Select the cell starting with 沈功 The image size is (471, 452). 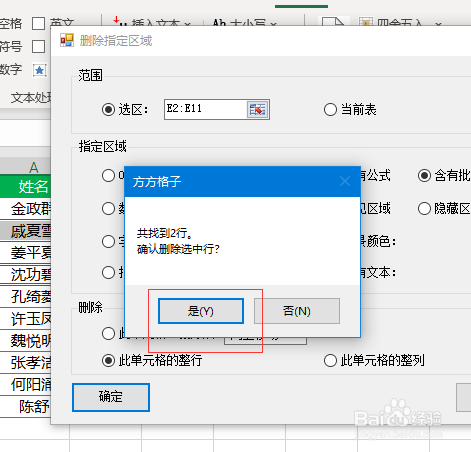25,274
